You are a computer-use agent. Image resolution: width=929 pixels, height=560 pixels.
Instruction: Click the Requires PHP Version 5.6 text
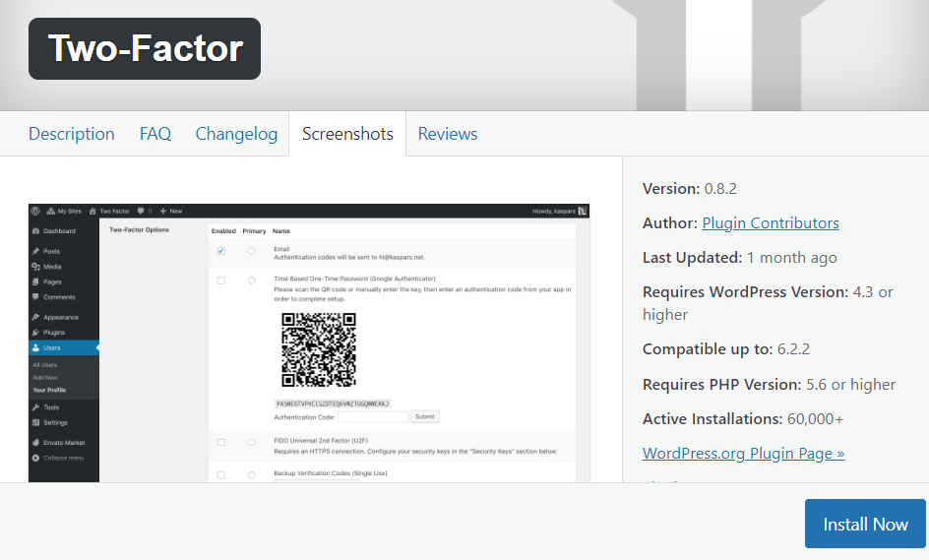tap(769, 385)
